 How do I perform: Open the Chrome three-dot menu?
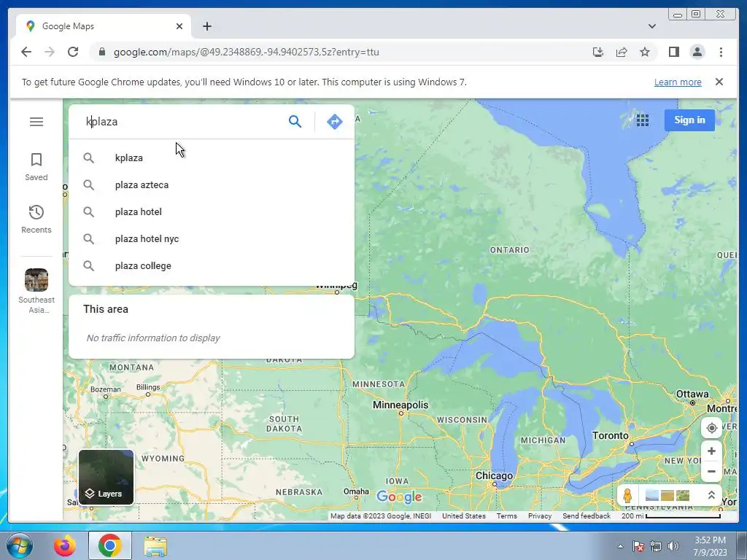pos(721,52)
